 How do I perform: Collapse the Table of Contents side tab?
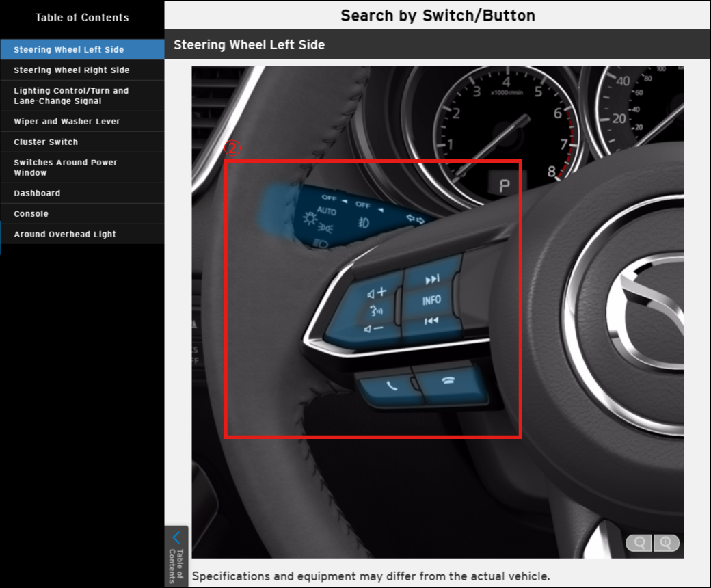(x=176, y=555)
